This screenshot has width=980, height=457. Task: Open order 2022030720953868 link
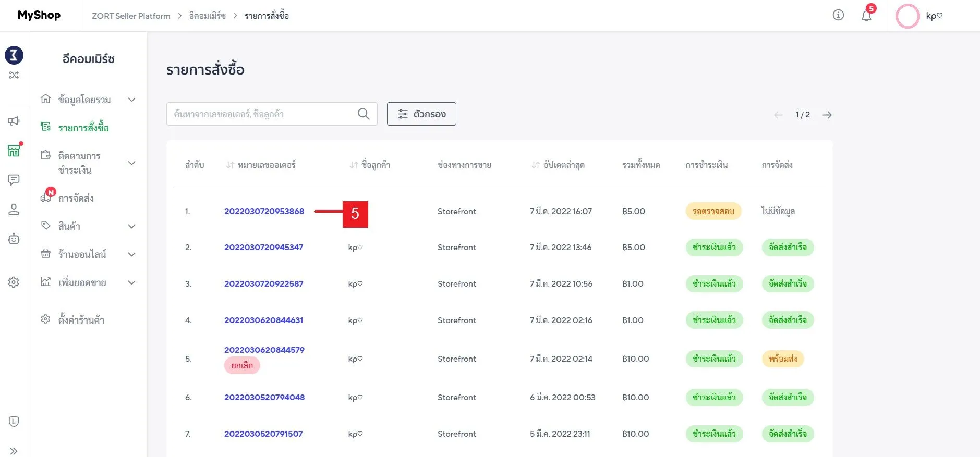pyautogui.click(x=264, y=211)
